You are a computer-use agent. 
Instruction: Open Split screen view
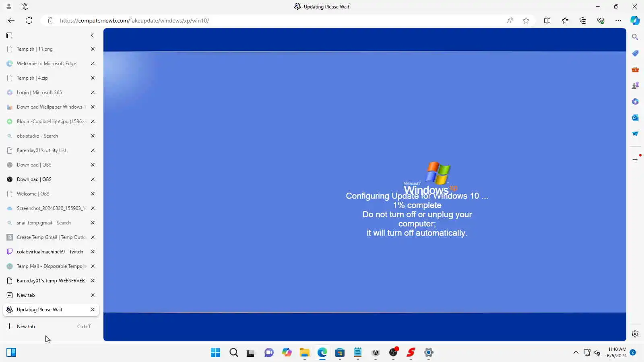click(x=547, y=21)
